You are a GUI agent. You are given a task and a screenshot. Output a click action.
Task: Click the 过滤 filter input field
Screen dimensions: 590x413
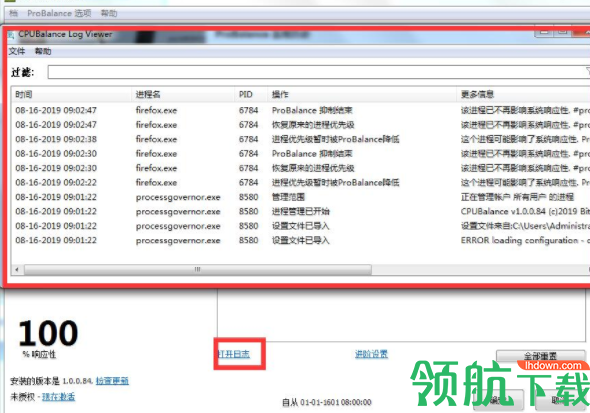[318, 72]
